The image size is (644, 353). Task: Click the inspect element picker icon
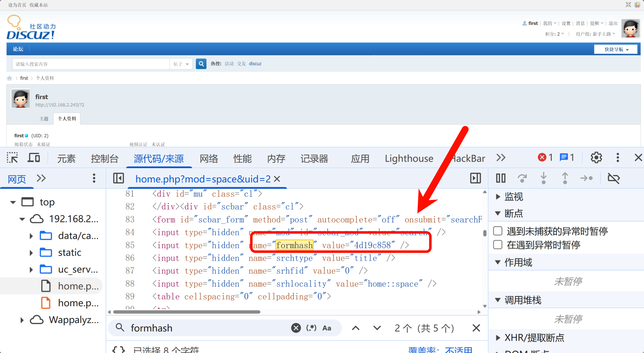(12, 158)
